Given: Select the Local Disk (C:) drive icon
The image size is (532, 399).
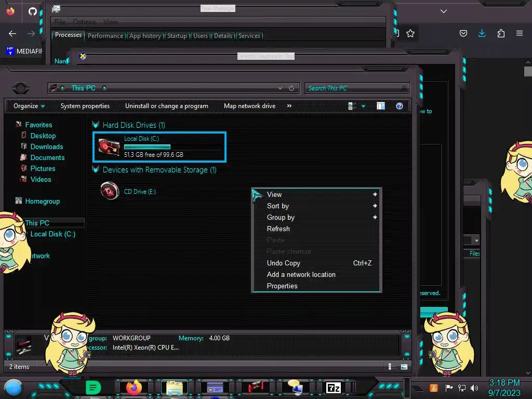Looking at the screenshot, I should [x=109, y=147].
